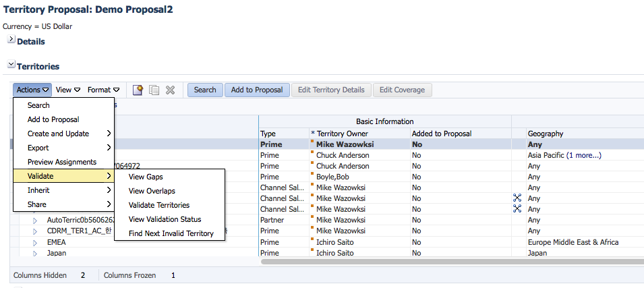Open the View dropdown menu
The image size is (644, 288).
coord(68,90)
